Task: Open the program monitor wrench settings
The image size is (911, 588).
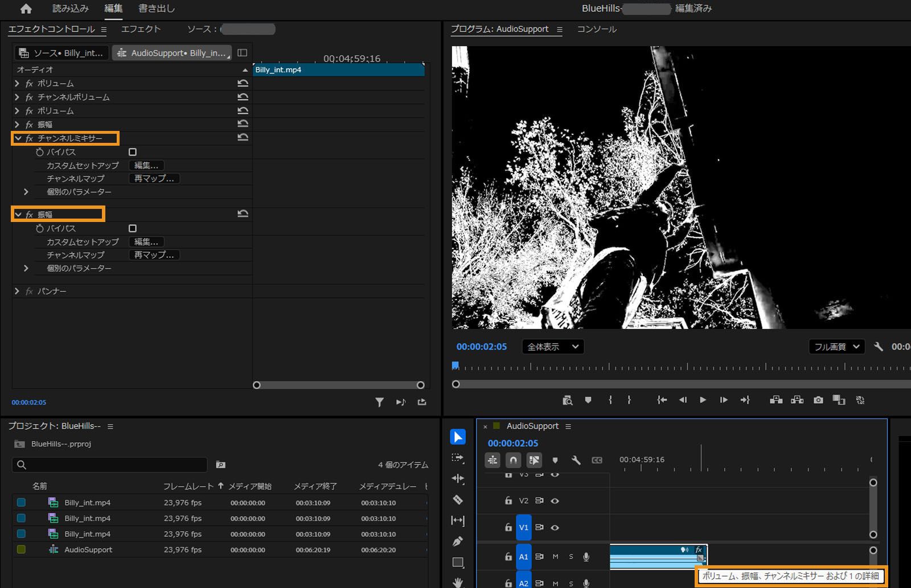Action: click(x=879, y=347)
